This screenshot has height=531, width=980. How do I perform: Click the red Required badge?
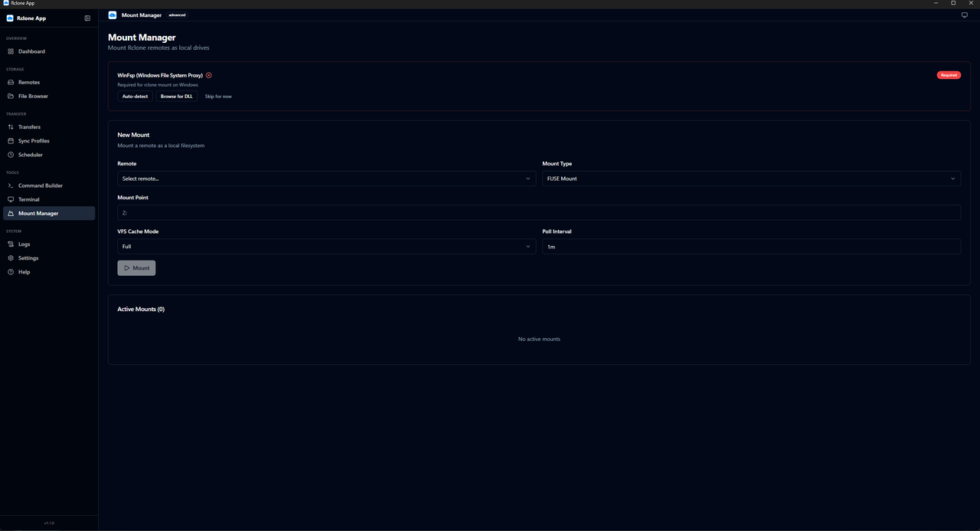[x=949, y=75]
